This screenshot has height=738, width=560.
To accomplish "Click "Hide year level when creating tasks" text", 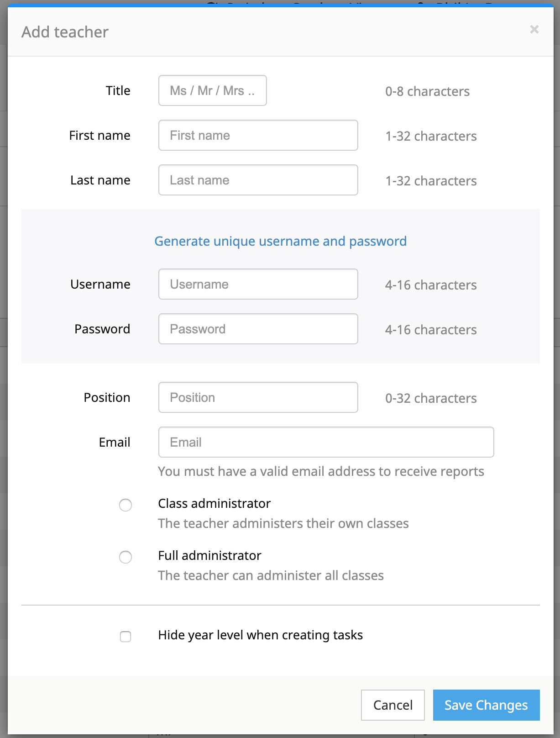I will click(x=260, y=635).
